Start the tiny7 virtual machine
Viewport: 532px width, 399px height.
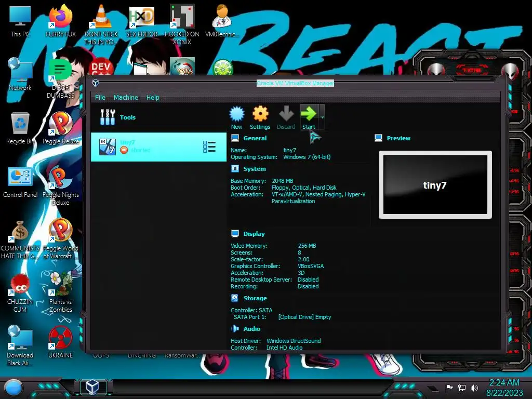tap(309, 118)
